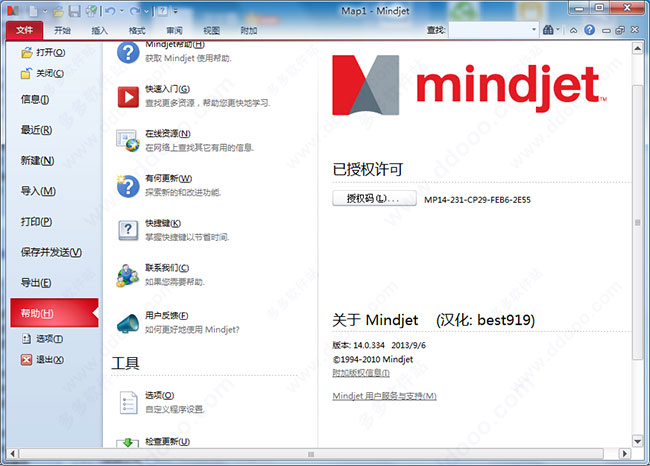Image resolution: width=650 pixels, height=466 pixels.
Task: Switch to the 格式 ribbon tab
Action: coord(137,30)
